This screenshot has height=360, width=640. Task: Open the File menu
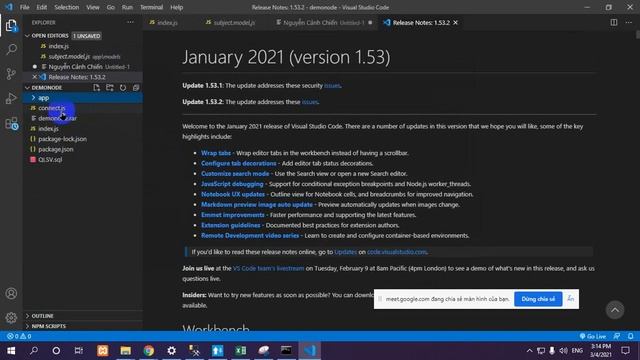coord(24,7)
